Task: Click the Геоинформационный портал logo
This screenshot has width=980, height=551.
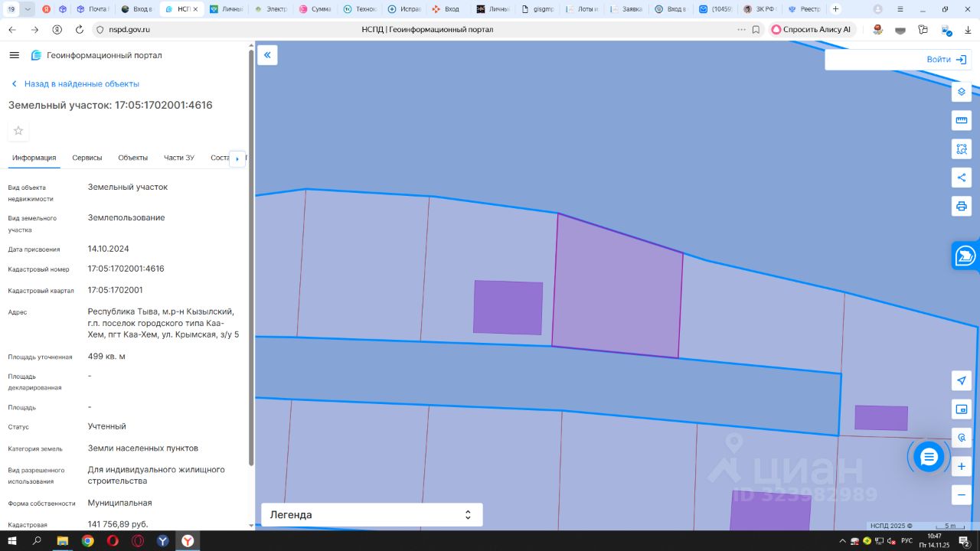Action: pyautogui.click(x=96, y=55)
